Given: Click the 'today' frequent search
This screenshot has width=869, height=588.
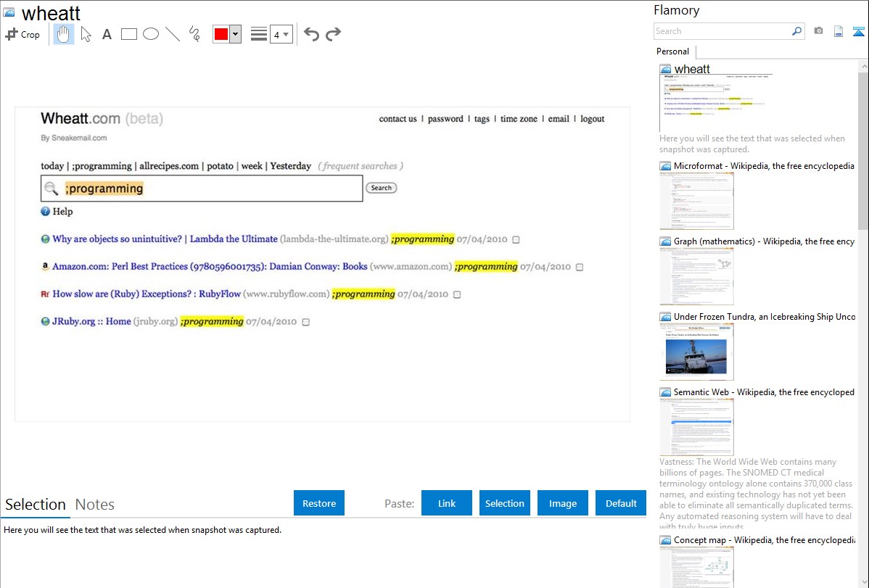Looking at the screenshot, I should click(52, 166).
